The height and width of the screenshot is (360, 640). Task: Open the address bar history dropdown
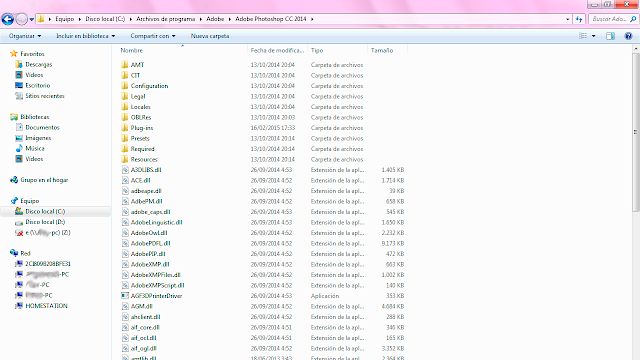567,19
